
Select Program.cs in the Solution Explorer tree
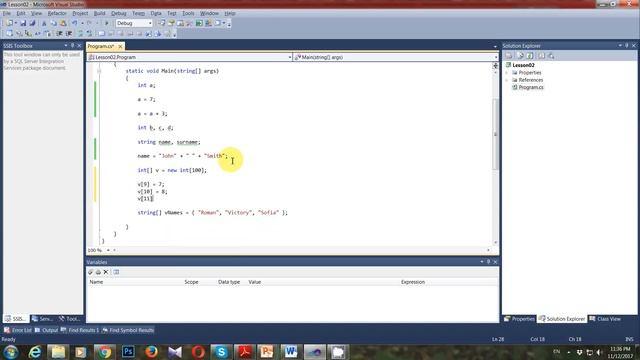click(x=531, y=87)
